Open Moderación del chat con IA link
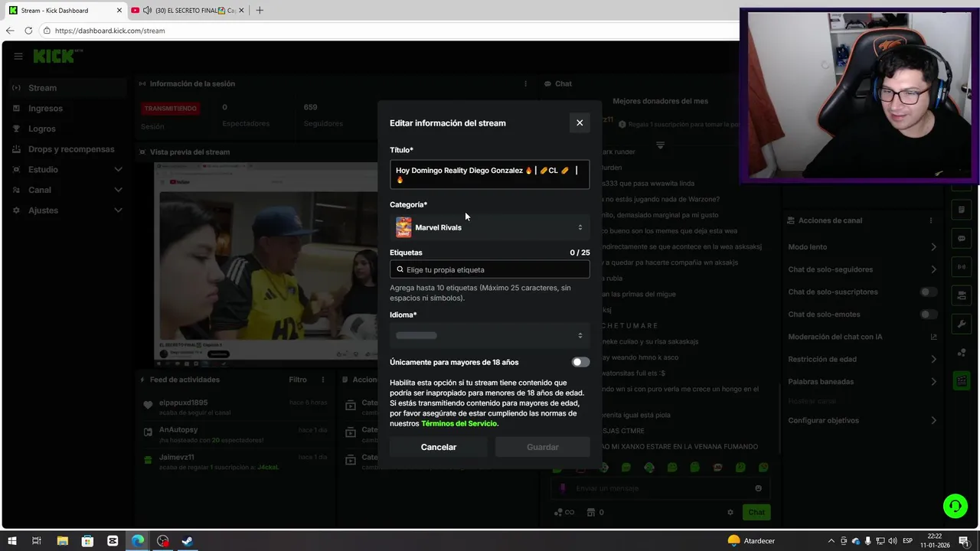The width and height of the screenshot is (980, 551). pos(862,337)
